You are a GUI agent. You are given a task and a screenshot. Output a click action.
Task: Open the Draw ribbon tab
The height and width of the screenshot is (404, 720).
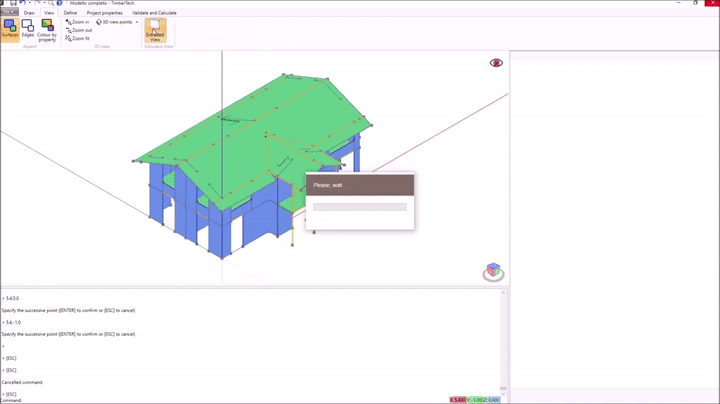point(29,13)
